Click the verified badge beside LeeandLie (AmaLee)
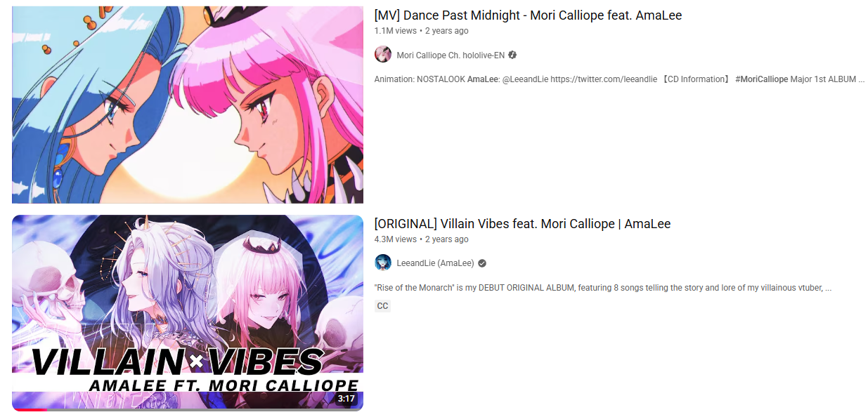This screenshot has width=868, height=417. (x=482, y=263)
